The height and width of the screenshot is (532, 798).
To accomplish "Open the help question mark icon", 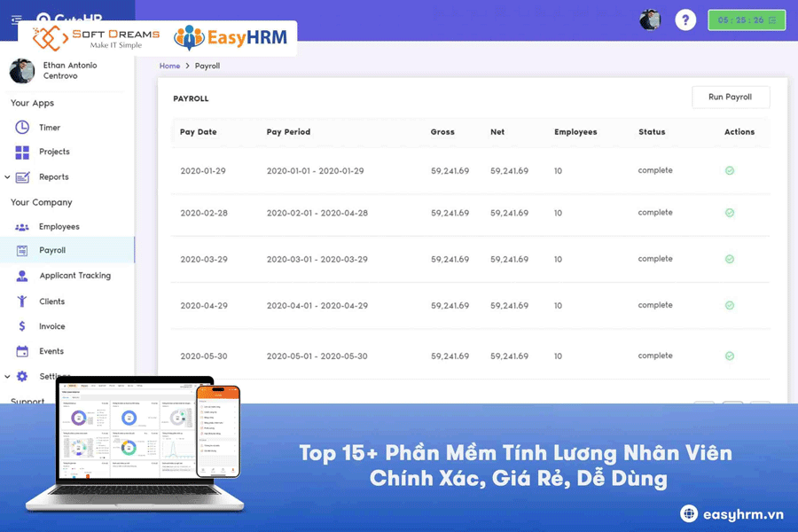I will [x=685, y=19].
